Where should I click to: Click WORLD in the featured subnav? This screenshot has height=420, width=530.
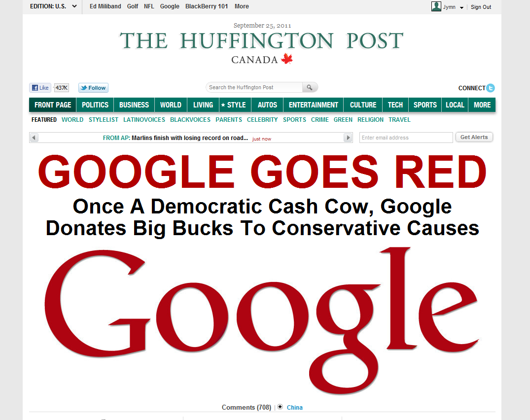point(72,120)
